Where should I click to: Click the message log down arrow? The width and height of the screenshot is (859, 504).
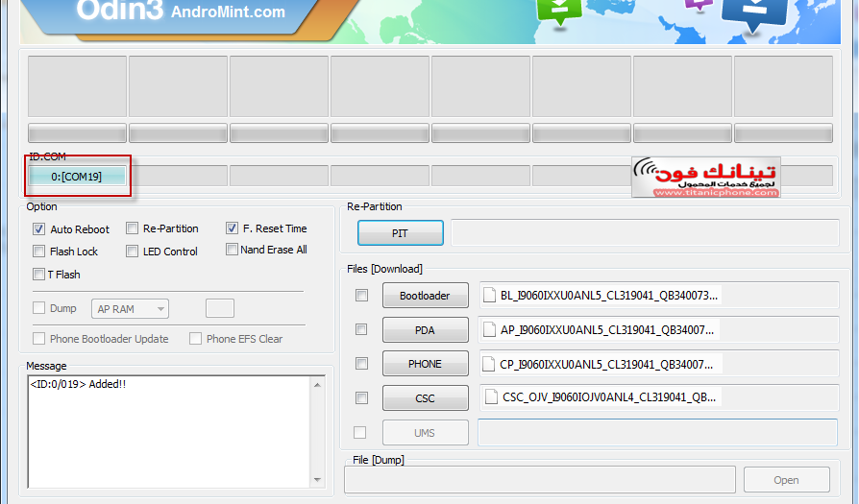tap(317, 480)
